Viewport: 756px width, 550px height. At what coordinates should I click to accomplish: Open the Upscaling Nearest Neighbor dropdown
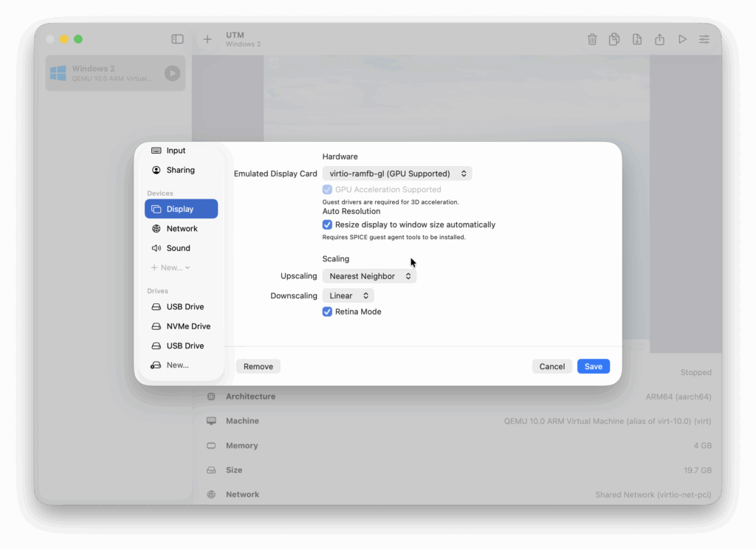click(x=369, y=276)
